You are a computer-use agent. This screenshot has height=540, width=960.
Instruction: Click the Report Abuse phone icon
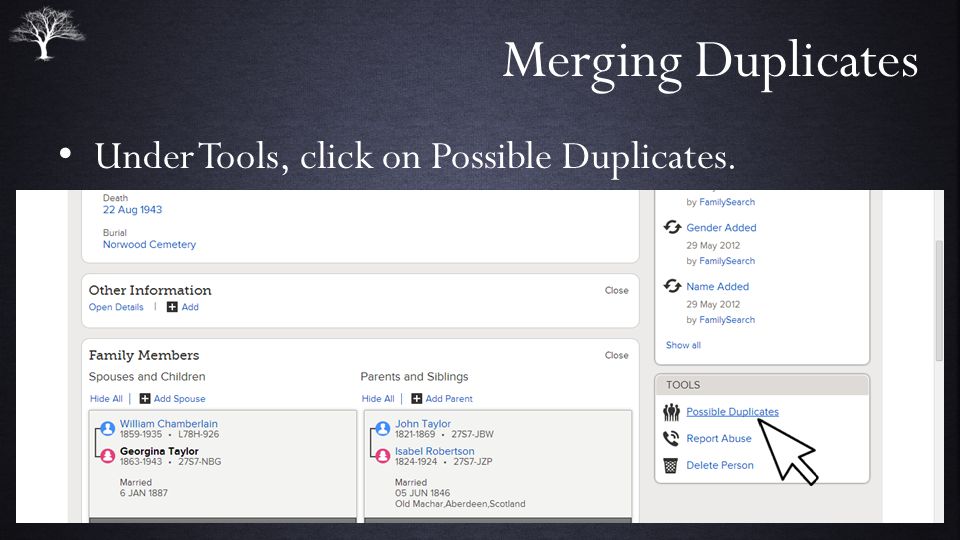(x=671, y=438)
